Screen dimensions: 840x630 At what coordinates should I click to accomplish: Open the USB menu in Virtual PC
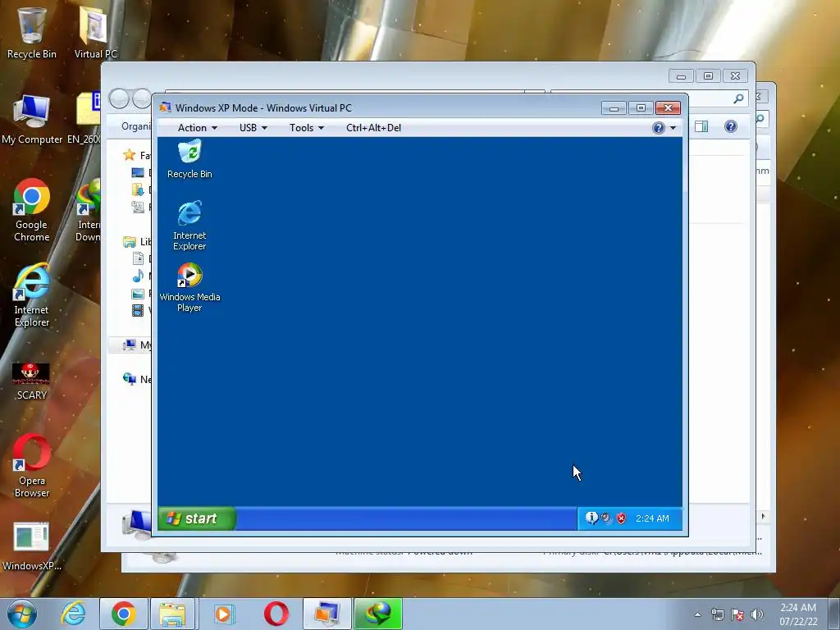253,127
